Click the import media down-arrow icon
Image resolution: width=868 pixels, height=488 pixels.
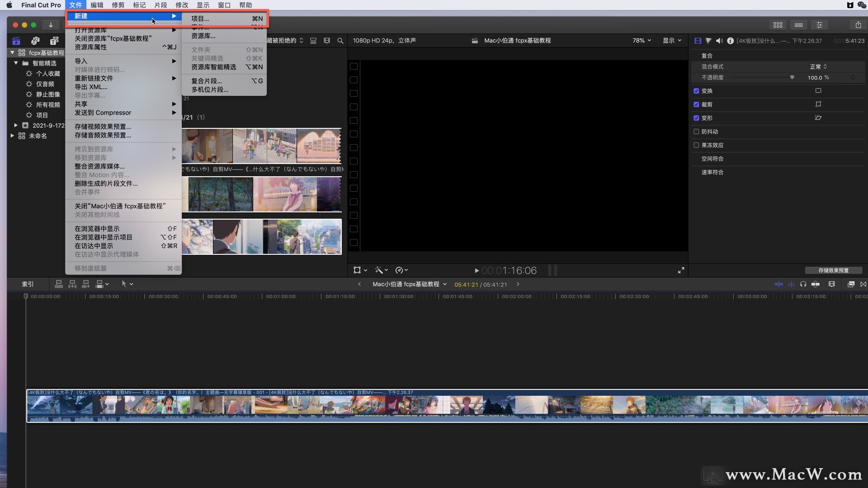(x=51, y=25)
